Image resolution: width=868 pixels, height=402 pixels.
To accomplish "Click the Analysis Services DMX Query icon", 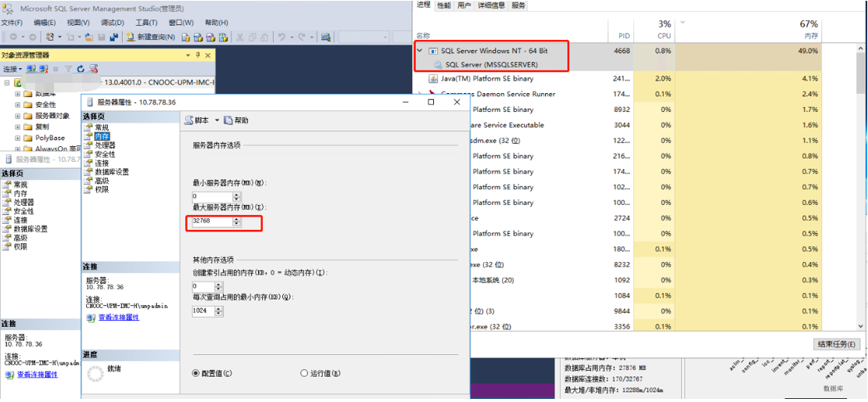I will point(210,37).
